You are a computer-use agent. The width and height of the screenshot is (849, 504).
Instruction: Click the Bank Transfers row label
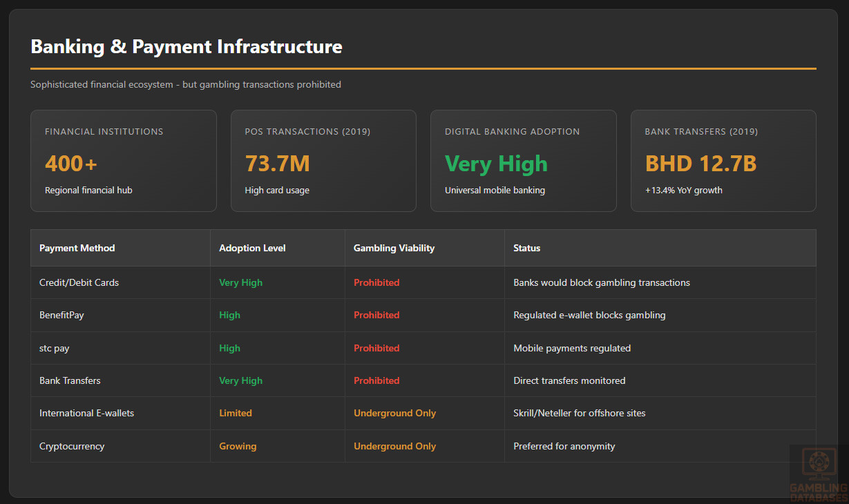[x=70, y=380]
